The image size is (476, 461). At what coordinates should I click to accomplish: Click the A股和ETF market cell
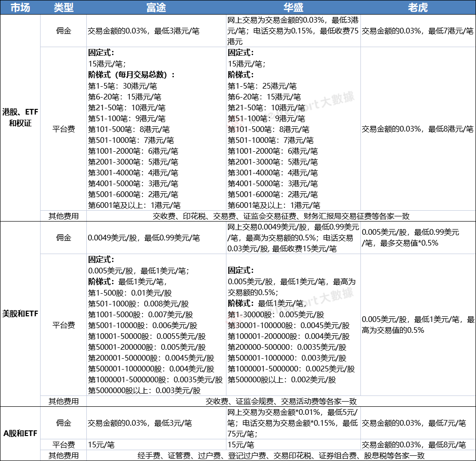20,433
